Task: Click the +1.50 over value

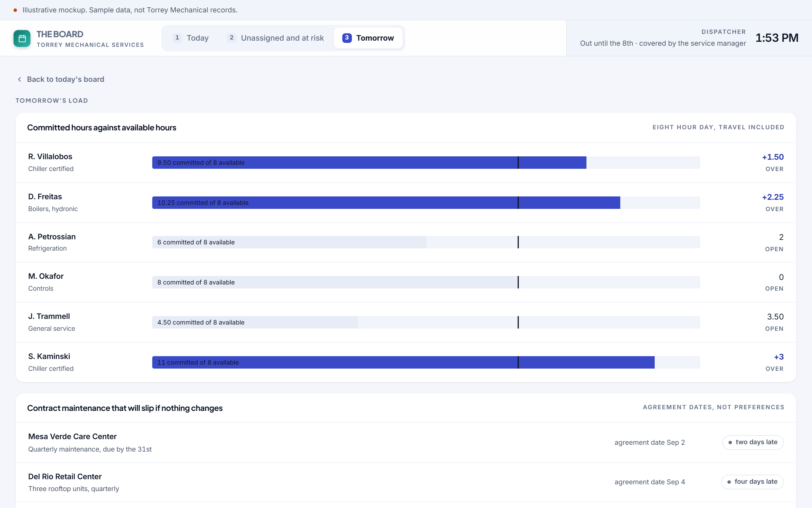Action: 773,157
